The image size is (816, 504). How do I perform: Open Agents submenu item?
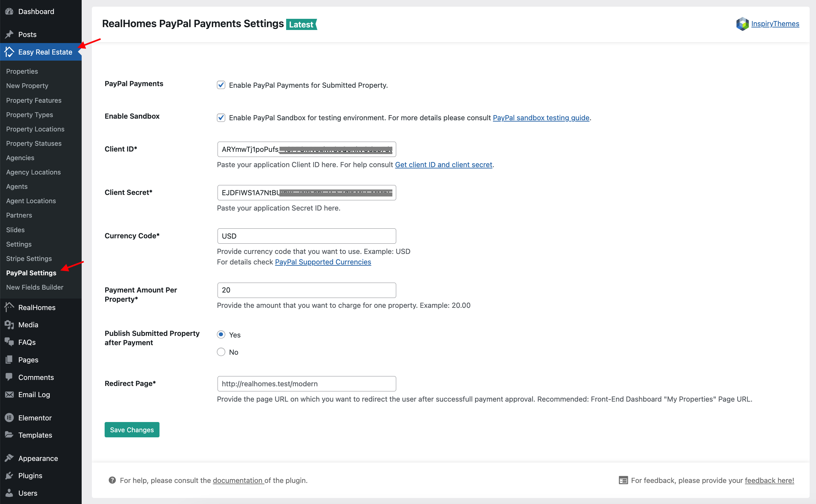pyautogui.click(x=17, y=186)
